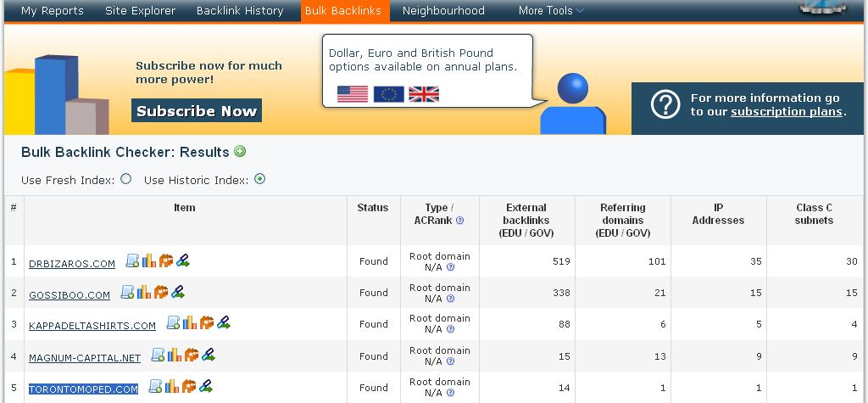Click the create report scroll icon for MAGNUM-CAPITAL.NET

[159, 355]
